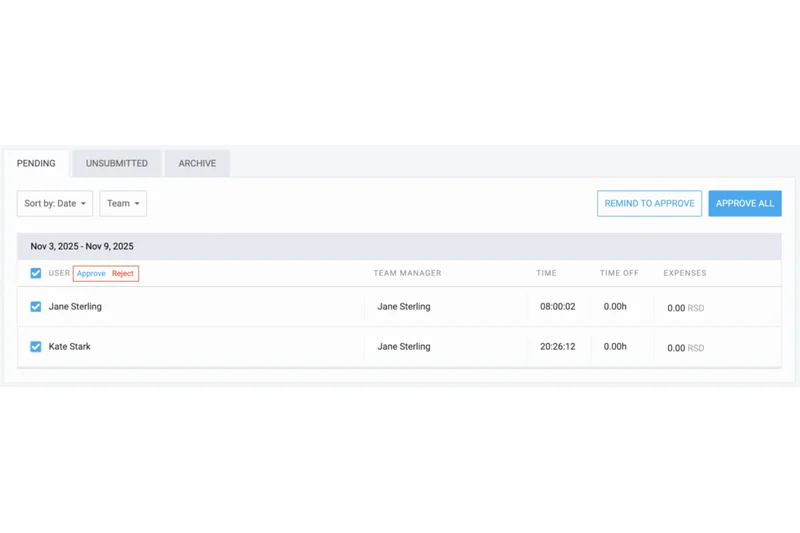Open Jane Sterling's timesheet from the User column
This screenshot has width=800, height=533.
75,307
